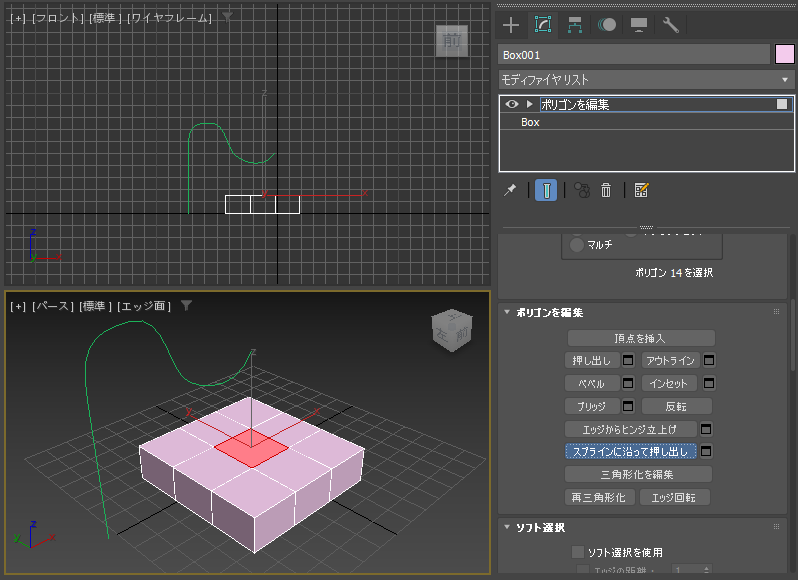Open the [エッジ面] display menu
This screenshot has width=798, height=580.
[145, 306]
